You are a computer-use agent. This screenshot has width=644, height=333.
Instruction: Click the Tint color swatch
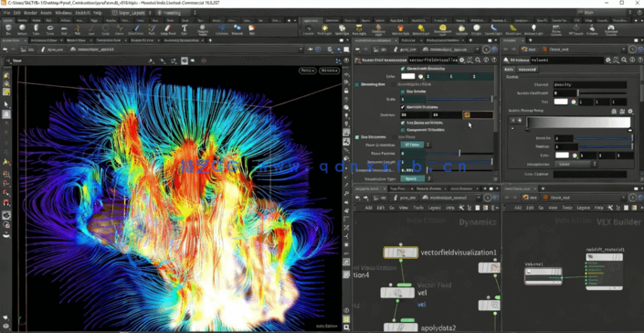coord(561,102)
